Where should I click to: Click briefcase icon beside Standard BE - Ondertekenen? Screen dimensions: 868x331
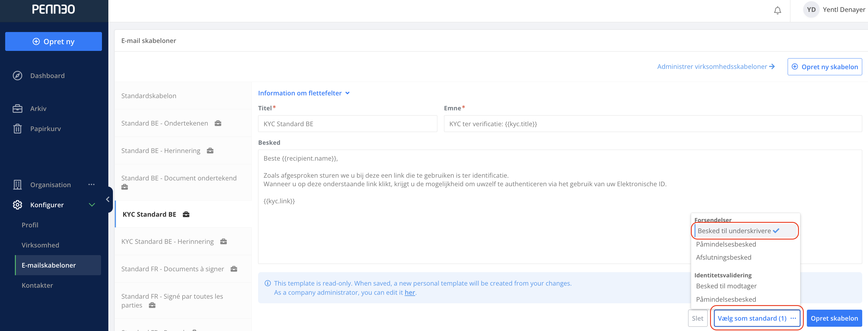[218, 123]
